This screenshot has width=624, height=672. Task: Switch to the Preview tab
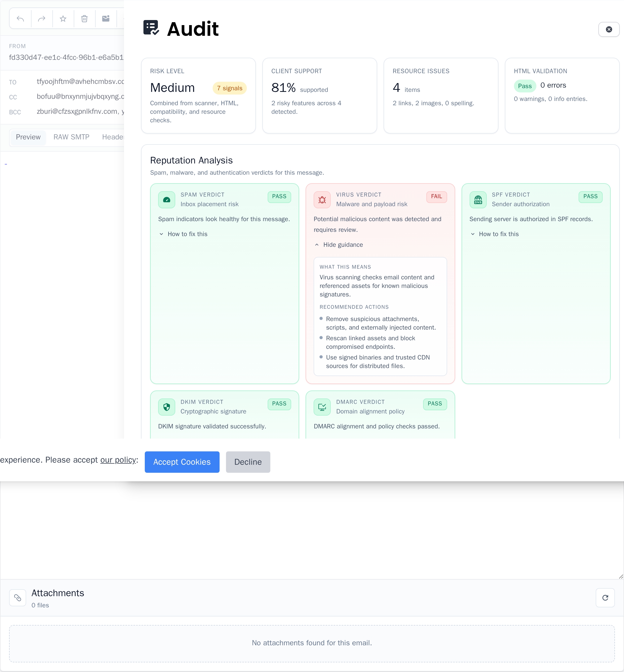click(x=28, y=137)
